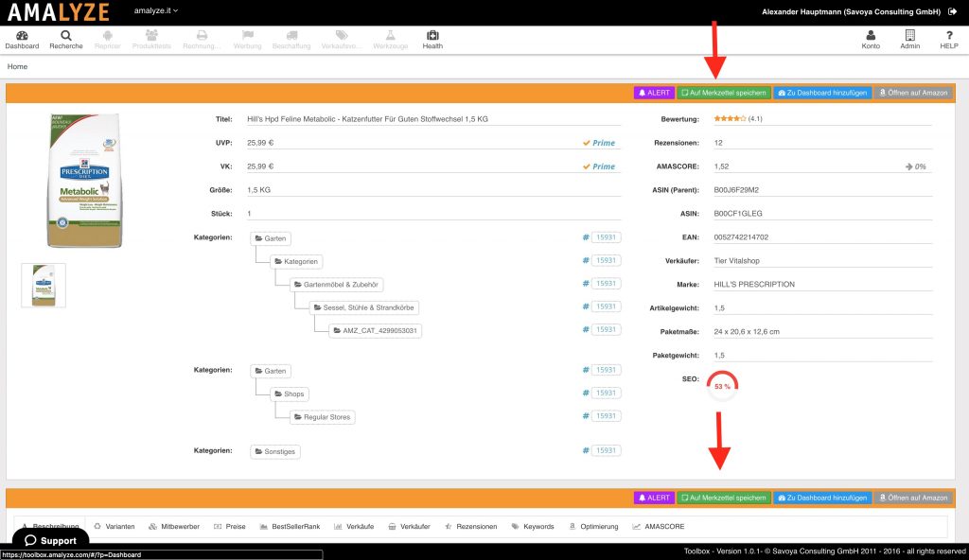The height and width of the screenshot is (560, 969).
Task: Switch to the AMASCORE tab
Action: click(659, 527)
